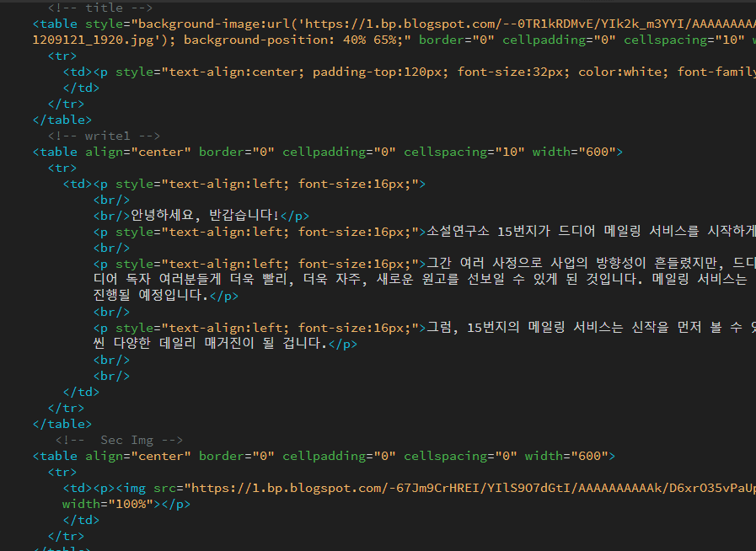Click the "</table>" tag above the write1 comment
756x551 pixels.
[62, 120]
